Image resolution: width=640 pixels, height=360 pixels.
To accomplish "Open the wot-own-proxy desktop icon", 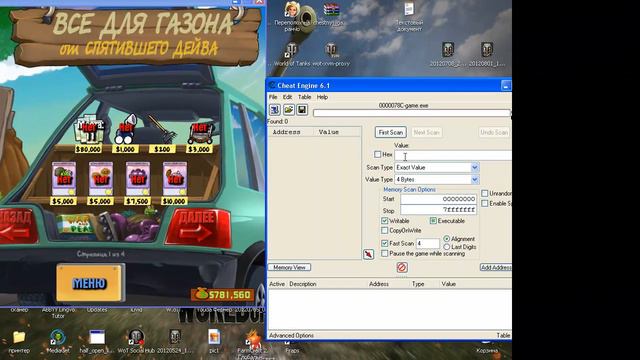I will pos(331,55).
